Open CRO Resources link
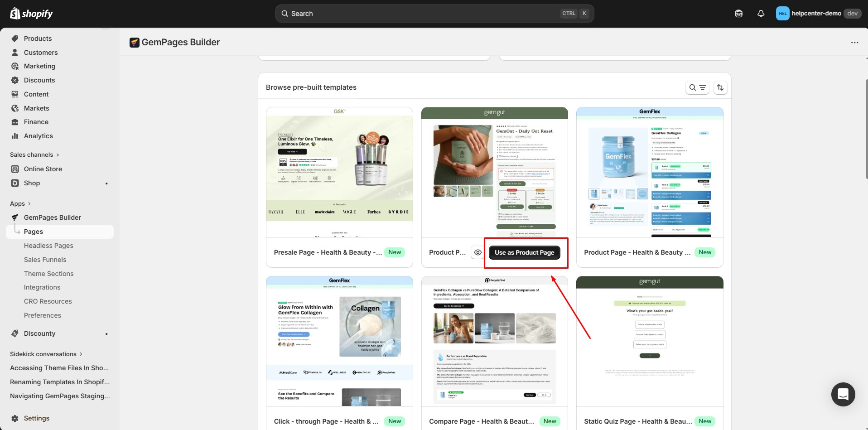The width and height of the screenshot is (868, 430). [x=48, y=301]
